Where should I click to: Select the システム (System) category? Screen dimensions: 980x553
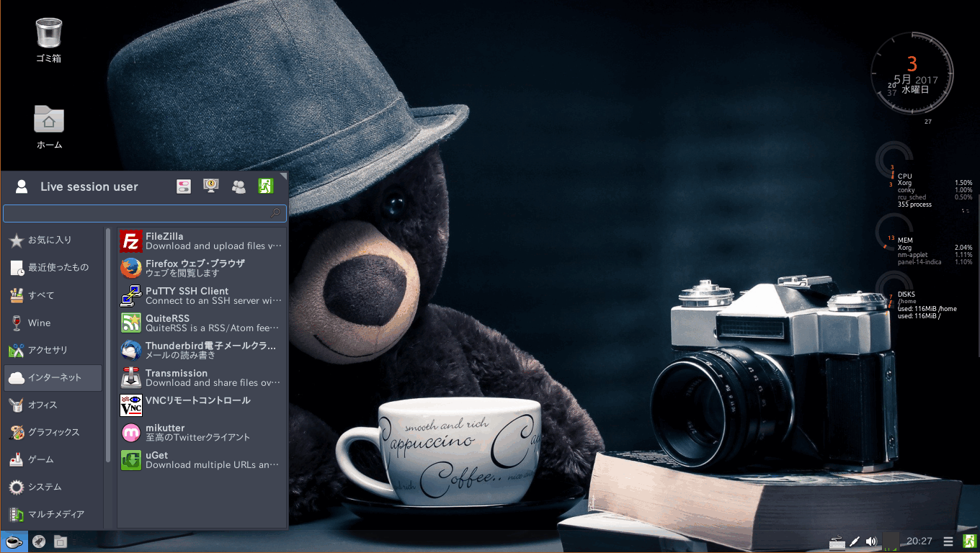tap(53, 487)
